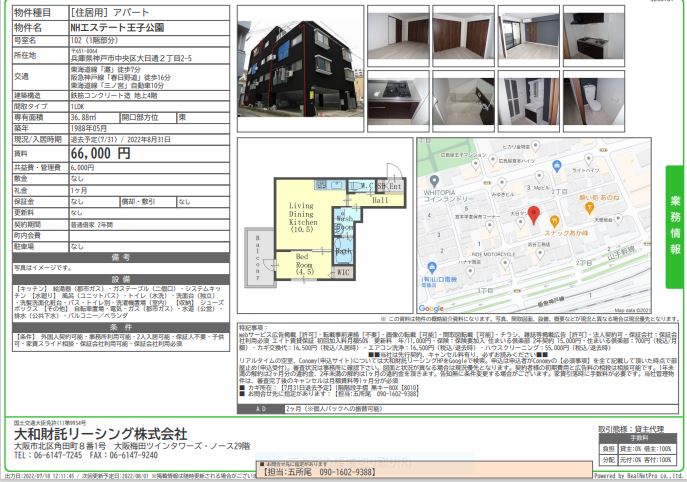
Task: Click the WIC label in floor plan
Action: point(344,273)
